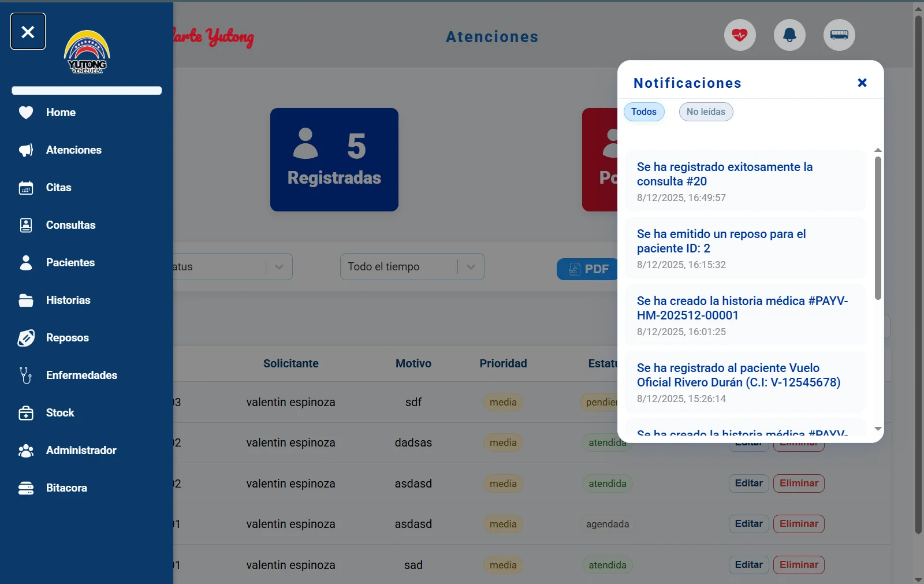Viewport: 924px width, 584px height.
Task: Export table with PDF button
Action: coord(588,269)
